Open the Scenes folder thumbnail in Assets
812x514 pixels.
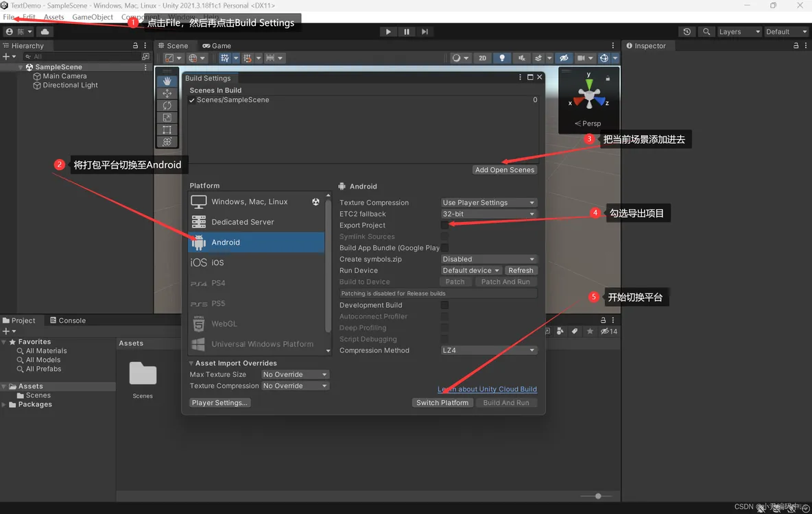pyautogui.click(x=143, y=374)
